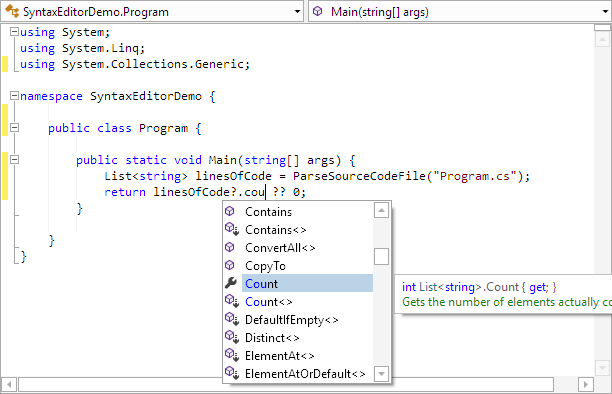Click the extension icon next to ElementAtOrDefault<>
This screenshot has width=612, height=394.
231,373
